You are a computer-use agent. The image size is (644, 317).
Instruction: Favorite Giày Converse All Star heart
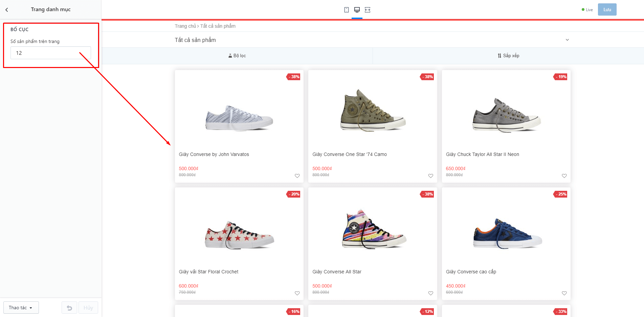[x=431, y=293]
